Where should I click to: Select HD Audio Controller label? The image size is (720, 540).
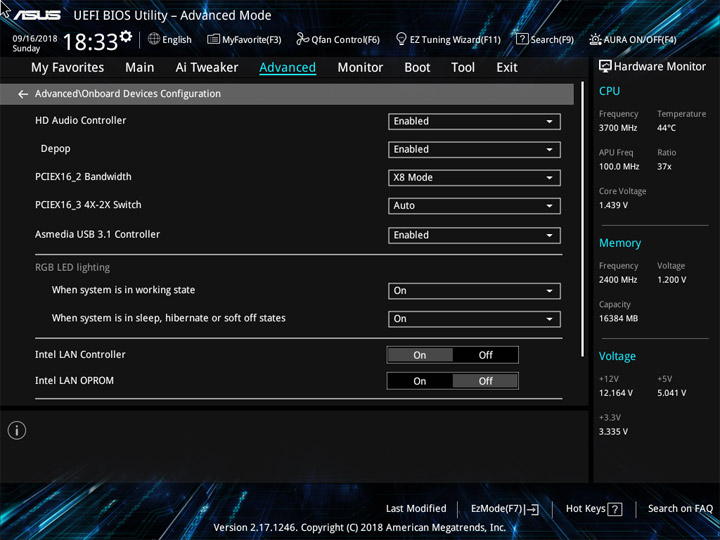(x=80, y=121)
